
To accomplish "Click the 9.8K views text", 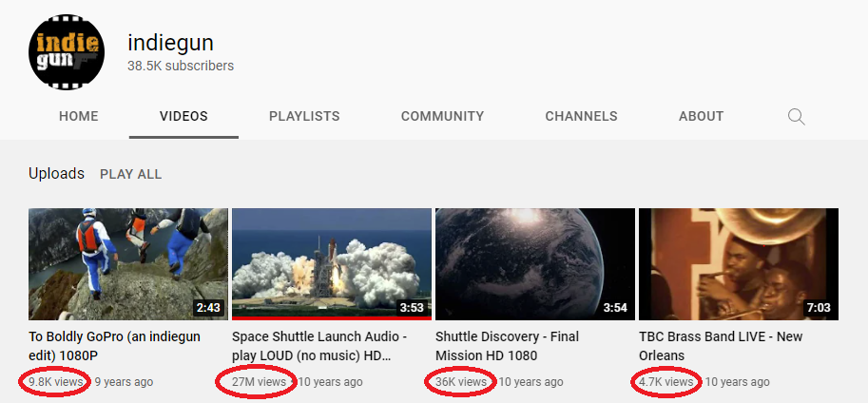I will coord(56,382).
